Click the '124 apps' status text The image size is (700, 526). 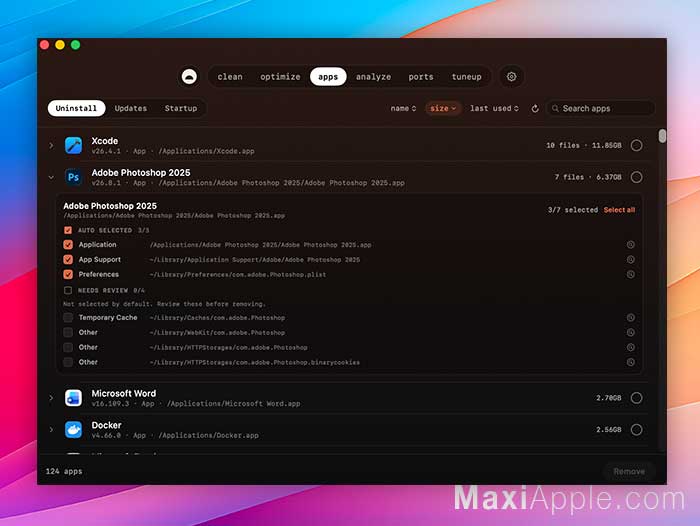(x=64, y=472)
